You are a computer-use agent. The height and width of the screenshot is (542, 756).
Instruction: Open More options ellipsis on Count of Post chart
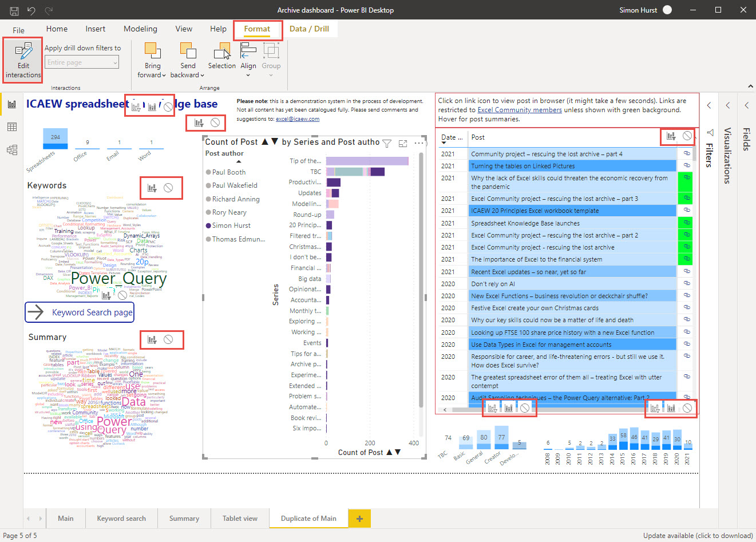pos(419,143)
